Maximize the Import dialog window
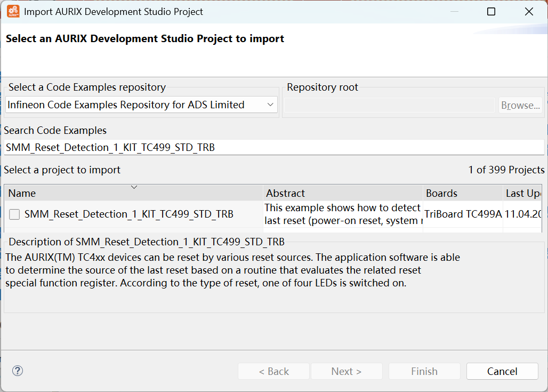The height and width of the screenshot is (392, 548). pyautogui.click(x=491, y=11)
